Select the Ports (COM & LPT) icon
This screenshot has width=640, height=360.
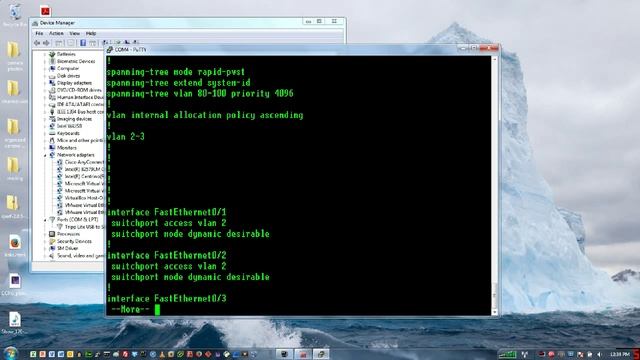[x=52, y=220]
